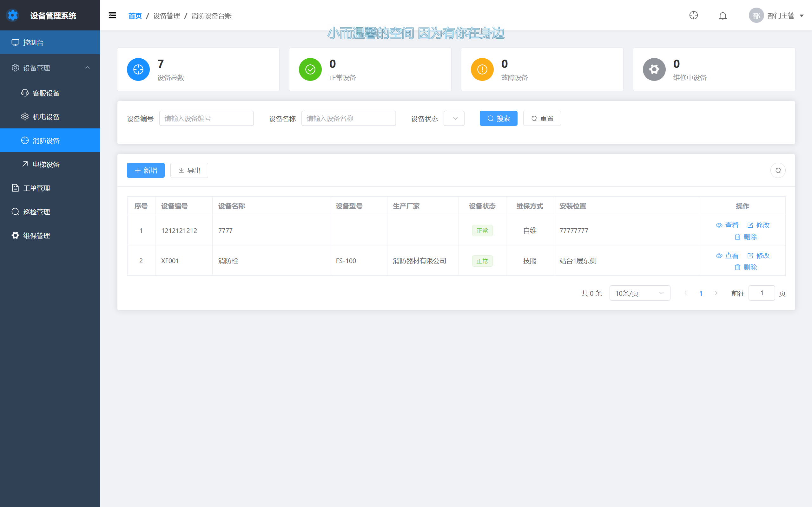The height and width of the screenshot is (507, 812).
Task: Open the 设备状态 filter dropdown
Action: click(454, 118)
